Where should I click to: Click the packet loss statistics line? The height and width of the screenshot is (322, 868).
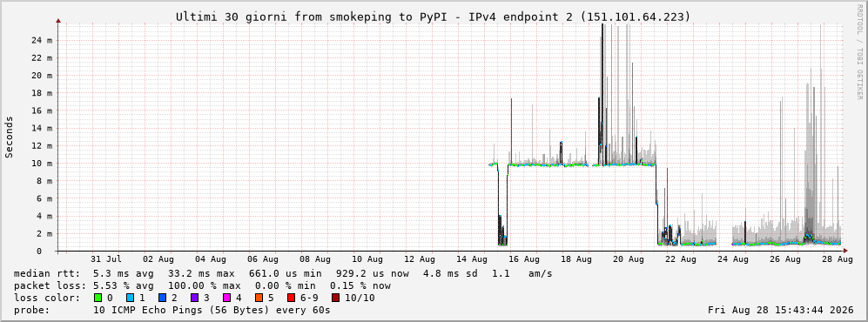tap(202, 286)
